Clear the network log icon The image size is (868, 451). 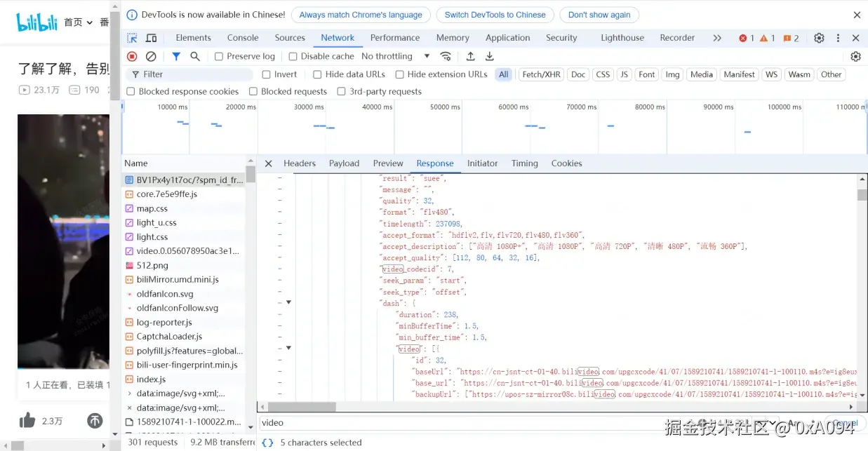coord(151,56)
